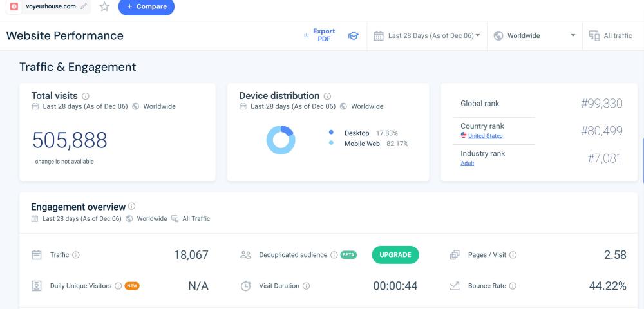This screenshot has width=644, height=309.
Task: Click the Desktop legend color dot
Action: pos(331,133)
